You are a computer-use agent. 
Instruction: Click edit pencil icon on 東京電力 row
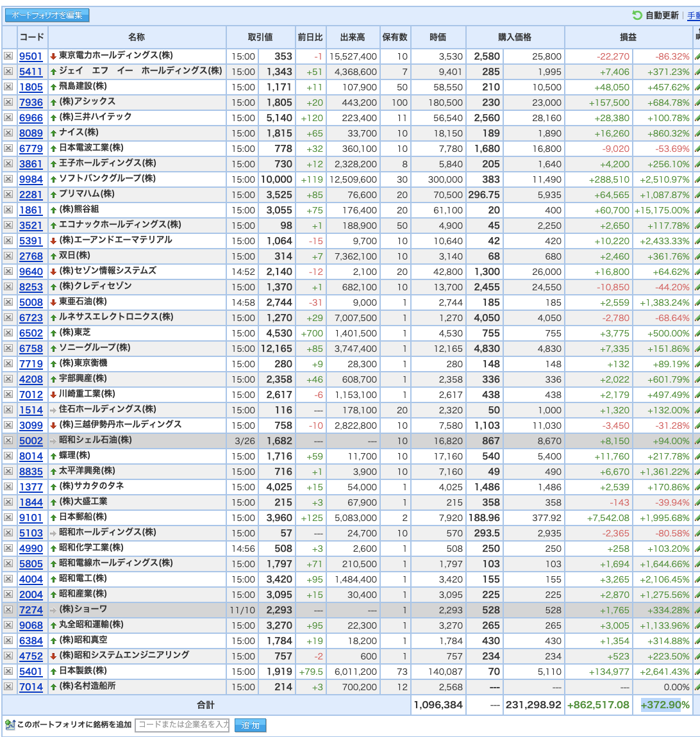click(697, 56)
